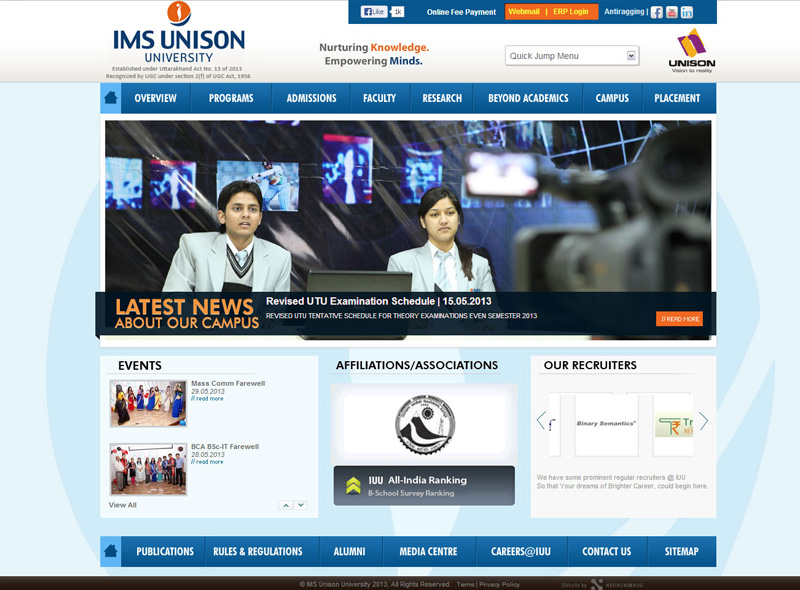
Task: Click the home icon in top navigation bar
Action: 111,97
